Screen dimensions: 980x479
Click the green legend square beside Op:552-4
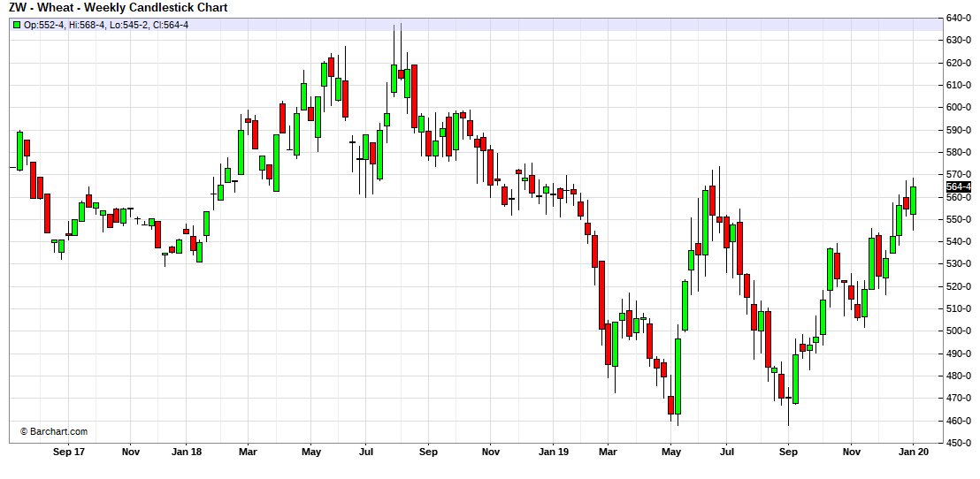point(17,25)
